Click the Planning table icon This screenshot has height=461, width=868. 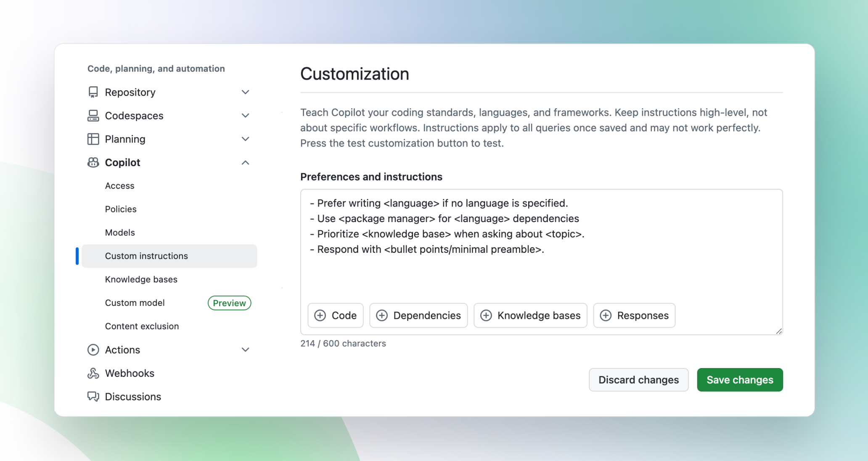click(93, 139)
